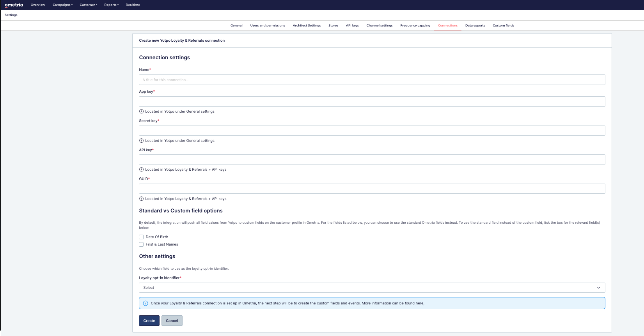644x336 pixels.
Task: Click info icon under Secret key field
Action: (x=141, y=141)
